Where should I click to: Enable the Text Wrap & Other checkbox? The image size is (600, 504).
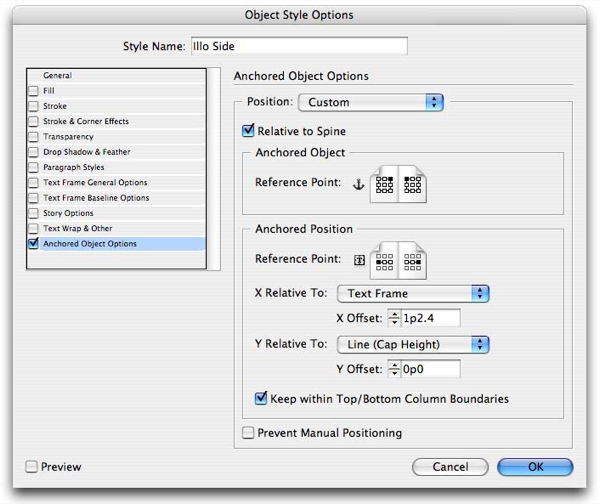tap(34, 228)
